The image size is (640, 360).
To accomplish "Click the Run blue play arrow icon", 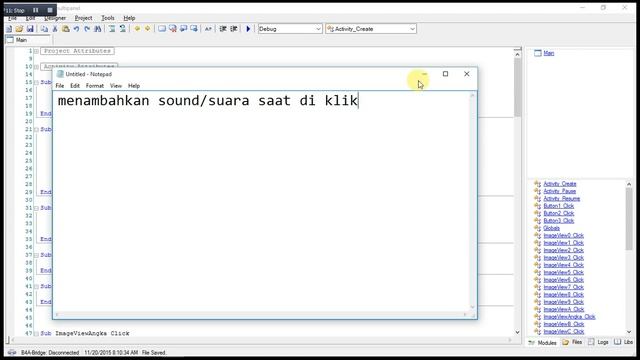I will pyautogui.click(x=248, y=29).
